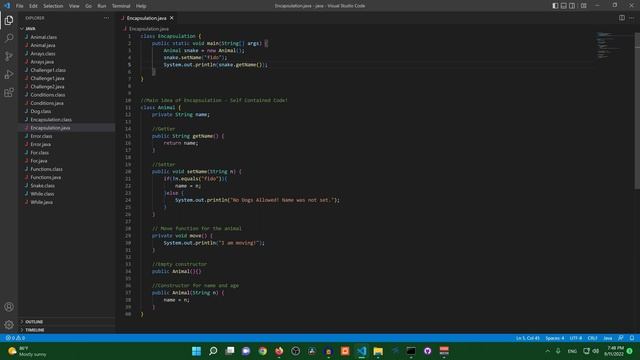
Task: Open Windows taskbar search
Action: (213, 351)
